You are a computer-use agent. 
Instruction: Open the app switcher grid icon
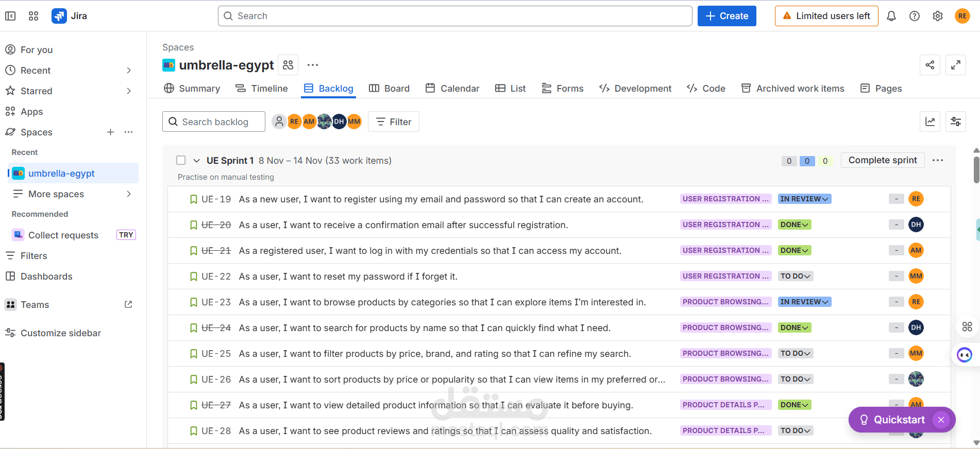pos(33,16)
